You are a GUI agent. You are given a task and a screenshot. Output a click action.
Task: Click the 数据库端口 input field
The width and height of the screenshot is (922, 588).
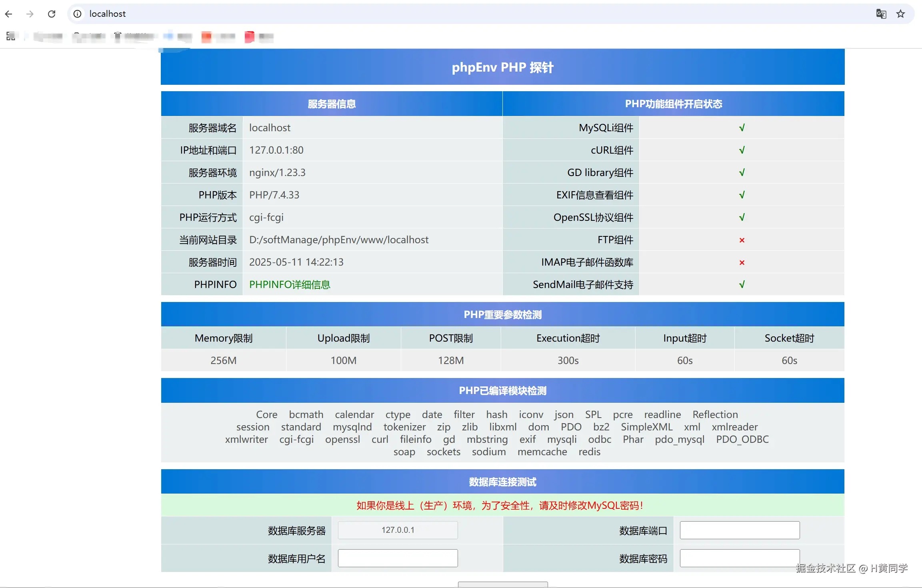pos(740,530)
